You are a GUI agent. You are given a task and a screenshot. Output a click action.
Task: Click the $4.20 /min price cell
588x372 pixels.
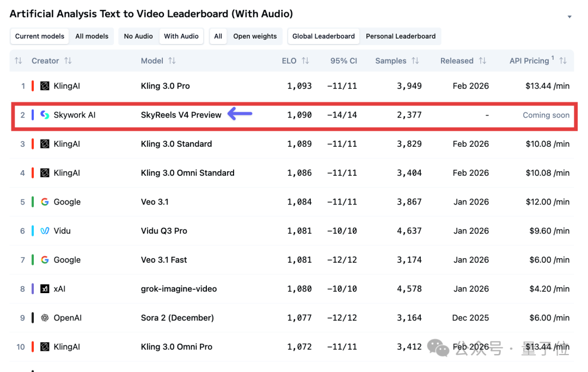[549, 289]
